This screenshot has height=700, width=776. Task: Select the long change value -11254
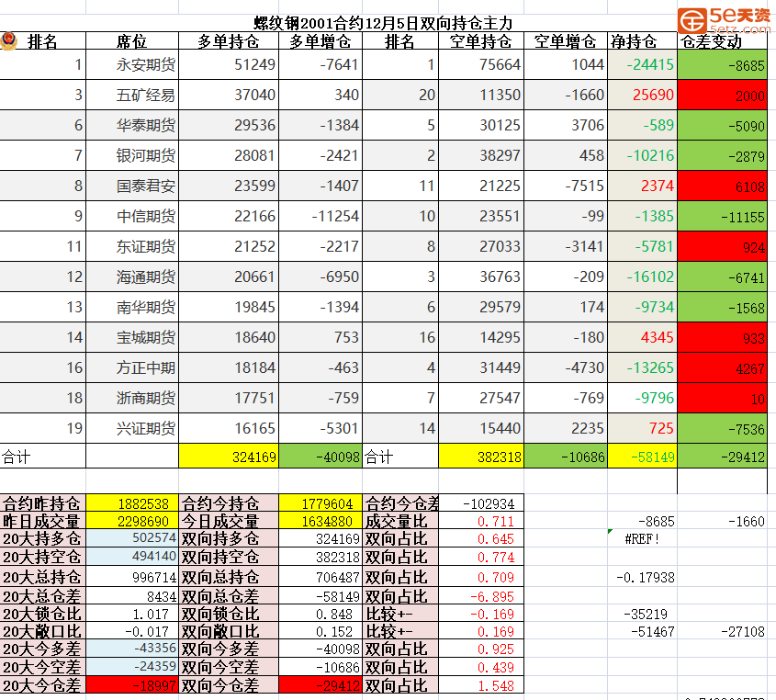(x=321, y=216)
